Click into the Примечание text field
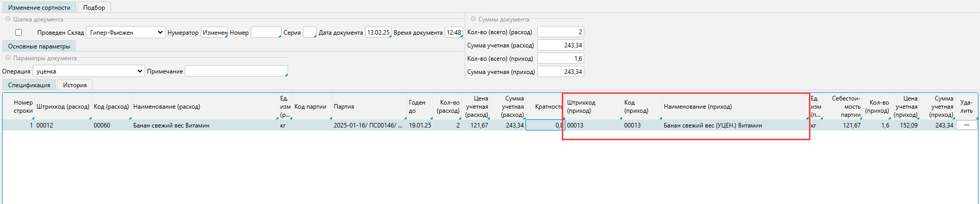980x204 pixels. 236,71
